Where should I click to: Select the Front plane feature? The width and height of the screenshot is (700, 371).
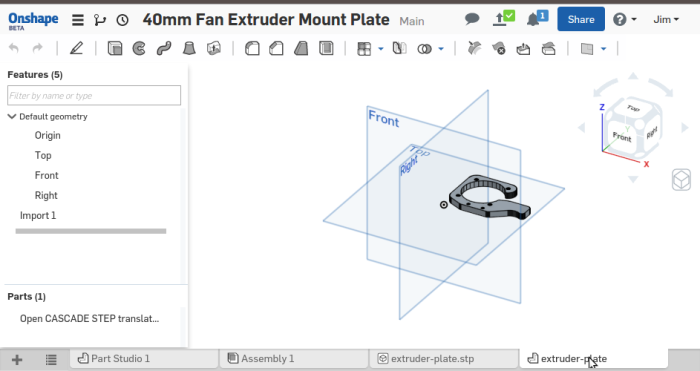(x=46, y=175)
